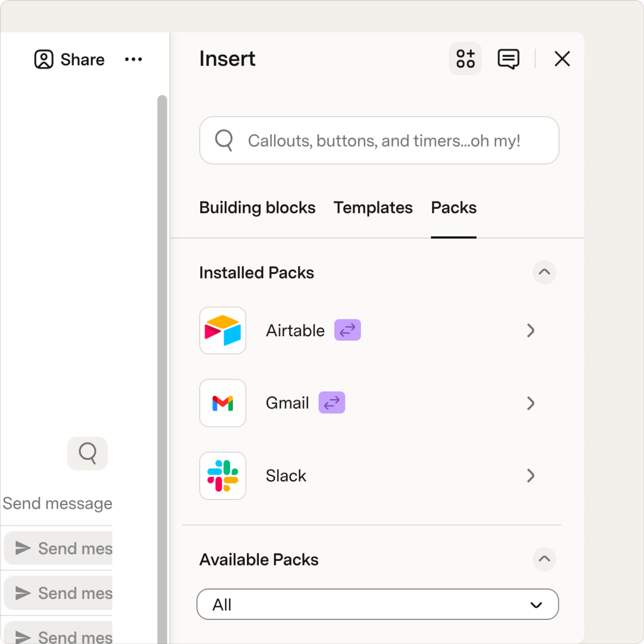The image size is (644, 644).
Task: Click the Slack pack logo
Action: pyautogui.click(x=223, y=476)
